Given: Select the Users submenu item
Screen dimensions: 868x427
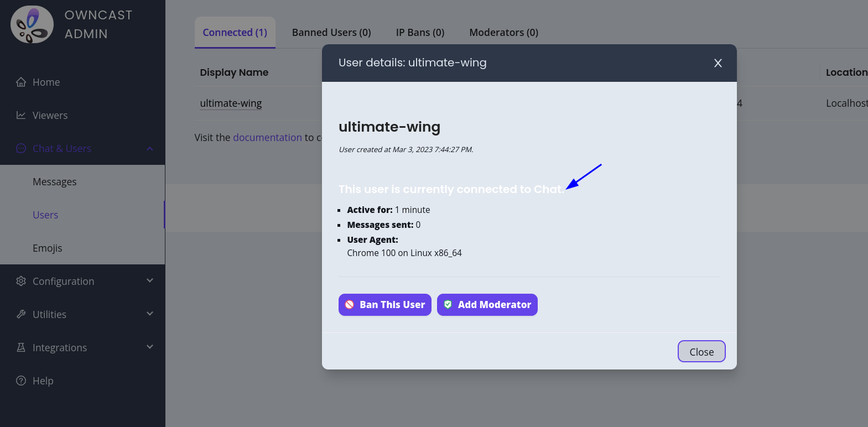Looking at the screenshot, I should [82, 215].
